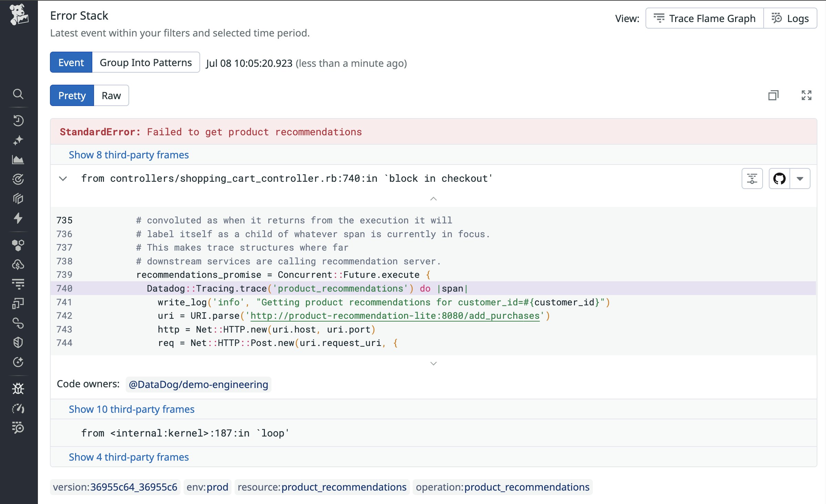
Task: Open the bug icon for Error Tracking in the sidebar
Action: tap(18, 389)
